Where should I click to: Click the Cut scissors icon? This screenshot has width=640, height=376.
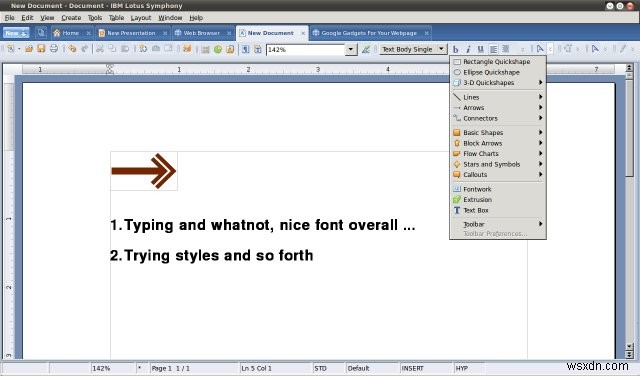[100, 49]
